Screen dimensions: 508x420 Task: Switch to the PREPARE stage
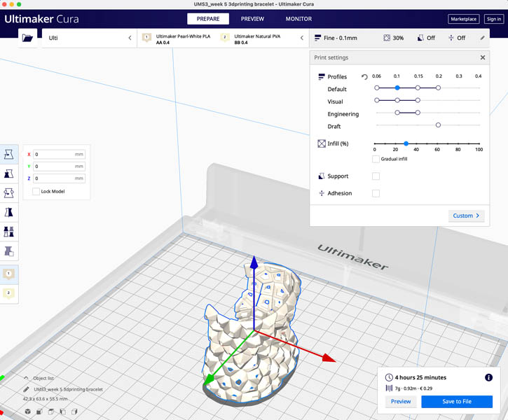pos(208,19)
